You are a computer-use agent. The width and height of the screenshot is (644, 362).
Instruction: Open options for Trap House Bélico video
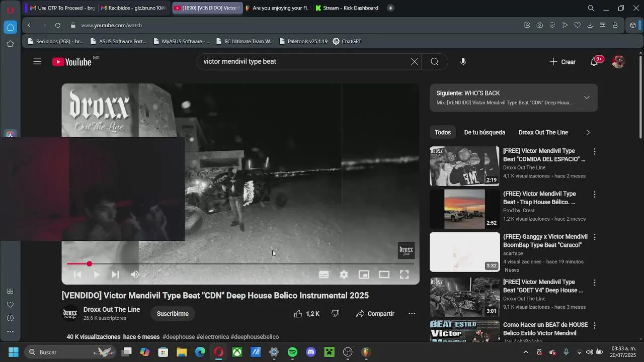[594, 194]
